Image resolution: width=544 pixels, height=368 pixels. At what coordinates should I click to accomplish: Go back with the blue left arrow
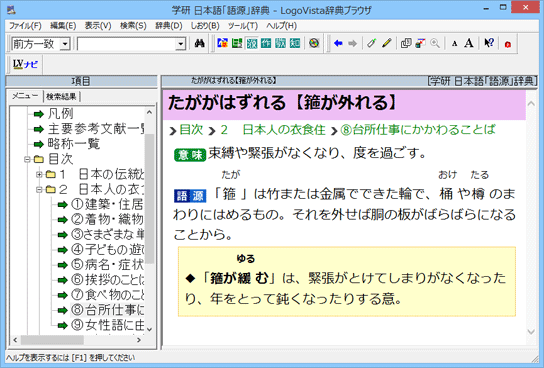(x=338, y=43)
